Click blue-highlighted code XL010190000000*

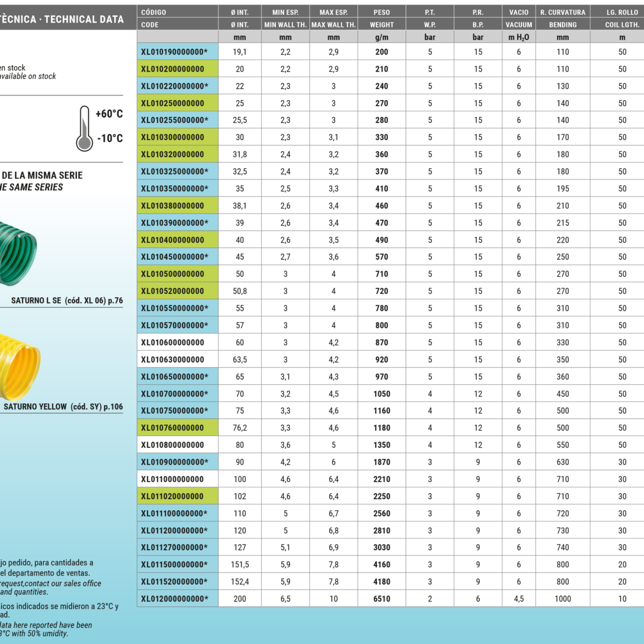coord(175,52)
